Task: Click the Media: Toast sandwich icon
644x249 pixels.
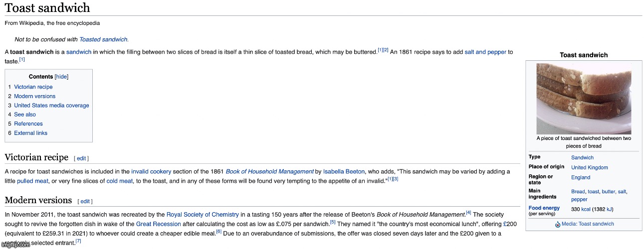Action: click(557, 225)
